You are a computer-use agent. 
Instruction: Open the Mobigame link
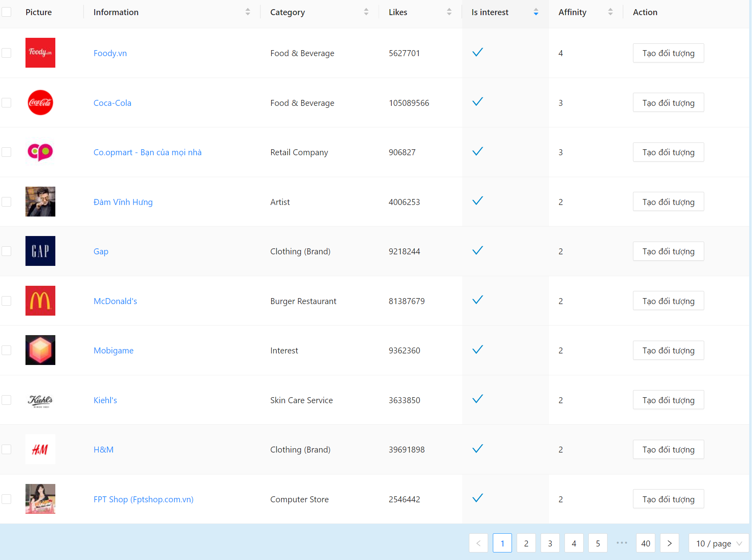[113, 350]
